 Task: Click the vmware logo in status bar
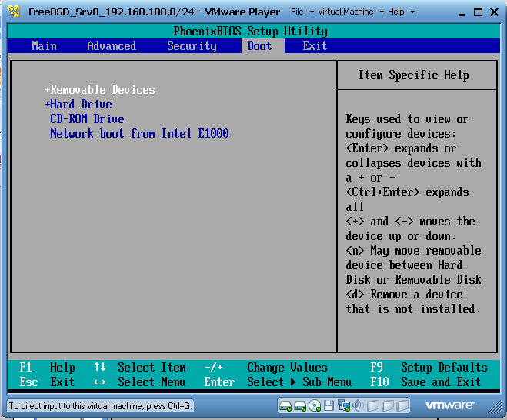450,405
